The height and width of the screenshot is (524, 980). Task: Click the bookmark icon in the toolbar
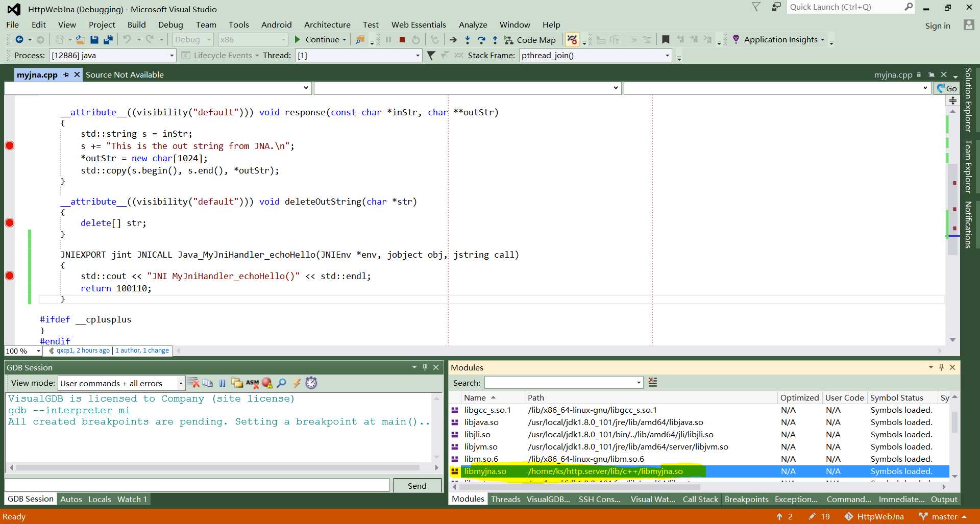click(x=666, y=39)
